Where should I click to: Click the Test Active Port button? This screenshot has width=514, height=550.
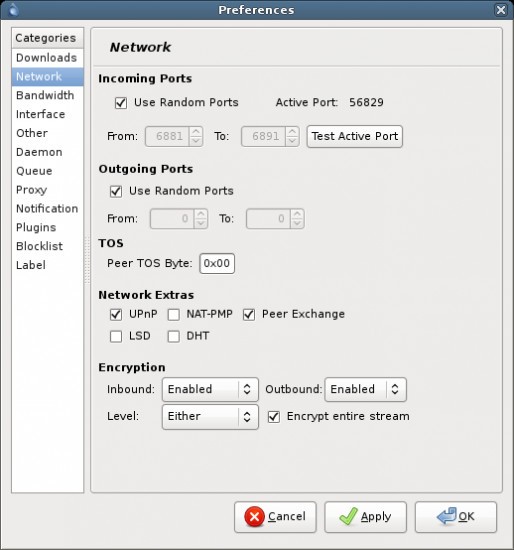pos(355,136)
